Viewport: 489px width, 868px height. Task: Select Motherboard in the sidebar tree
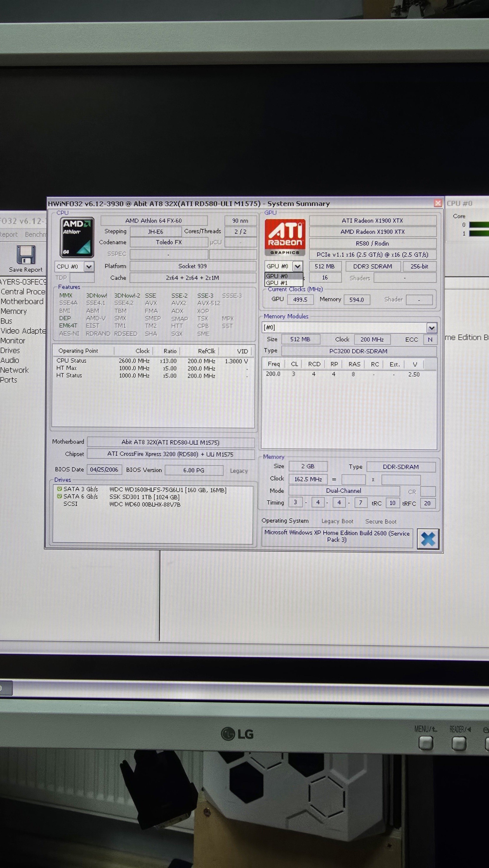22,302
